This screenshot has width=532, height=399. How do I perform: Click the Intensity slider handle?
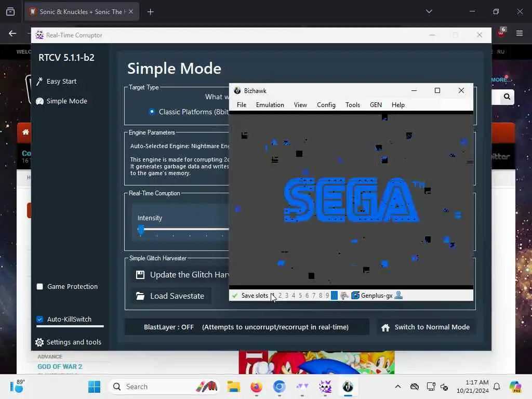pyautogui.click(x=141, y=230)
